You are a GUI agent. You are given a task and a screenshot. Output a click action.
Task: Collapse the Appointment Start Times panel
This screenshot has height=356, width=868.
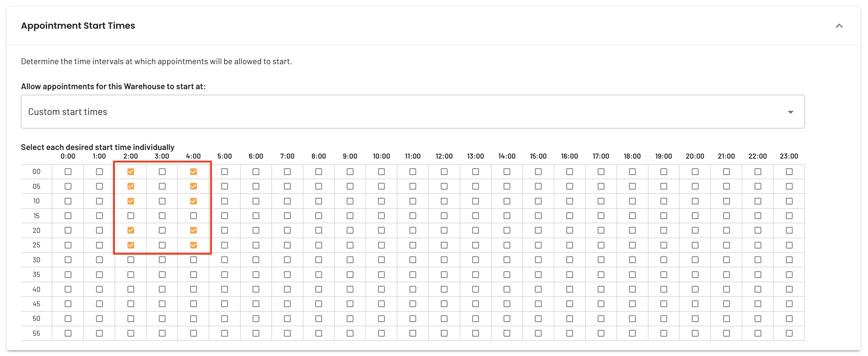839,26
